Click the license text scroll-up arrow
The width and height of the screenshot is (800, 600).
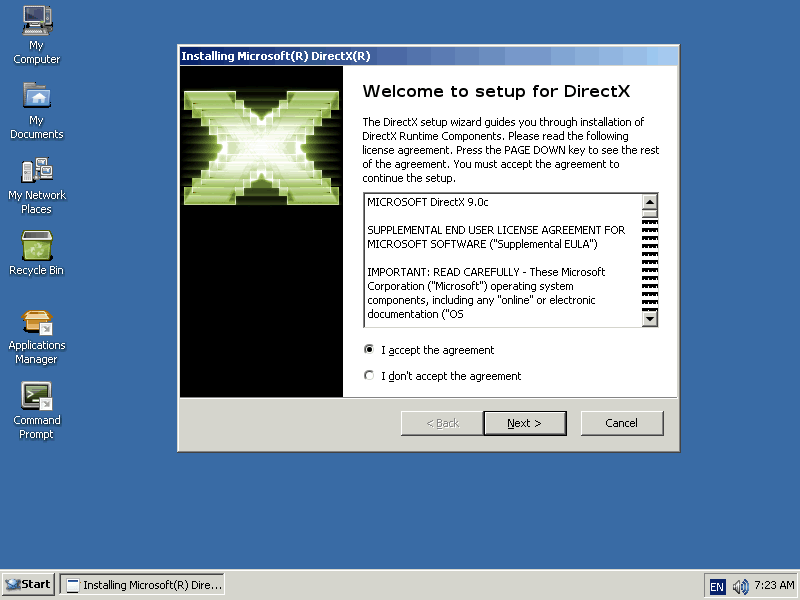click(x=649, y=202)
